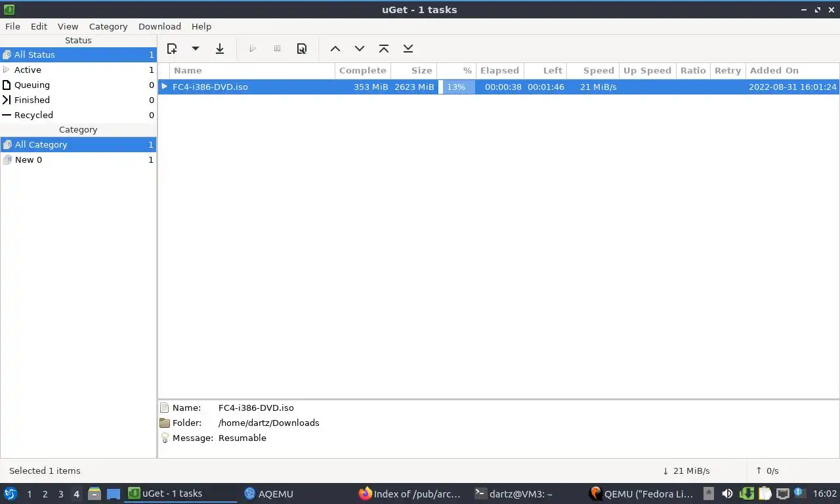Select Queuing status filter
The height and width of the screenshot is (504, 840).
pos(78,85)
